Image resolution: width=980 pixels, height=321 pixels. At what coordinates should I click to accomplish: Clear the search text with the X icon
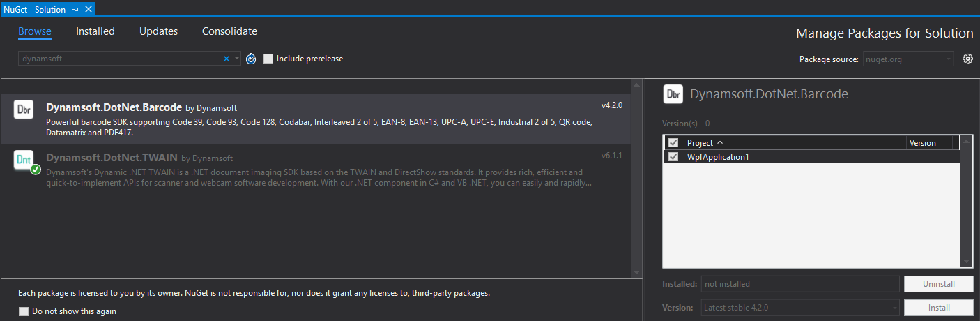click(226, 59)
